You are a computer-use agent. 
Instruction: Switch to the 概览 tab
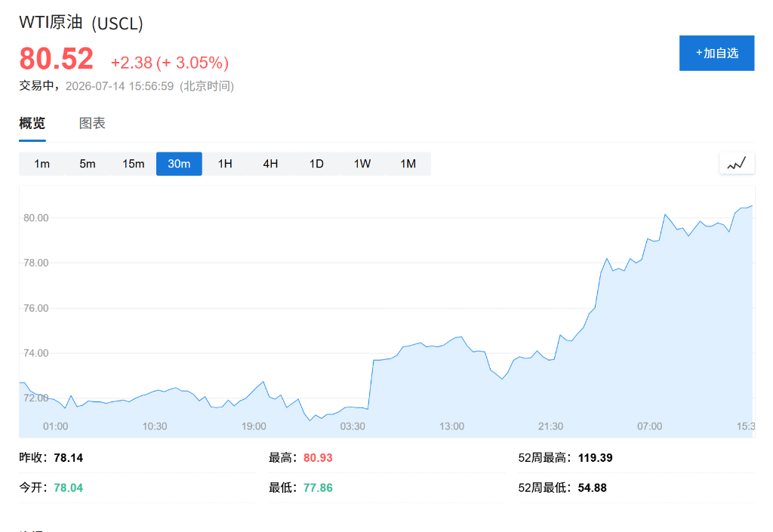pos(32,123)
